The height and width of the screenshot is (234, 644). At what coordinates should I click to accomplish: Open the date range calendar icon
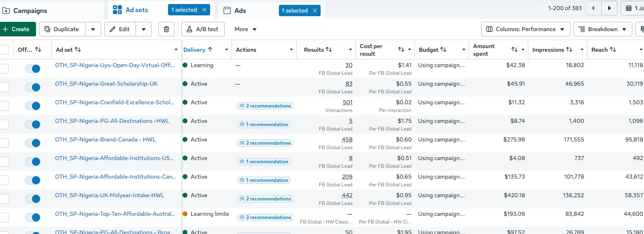coord(629,8)
